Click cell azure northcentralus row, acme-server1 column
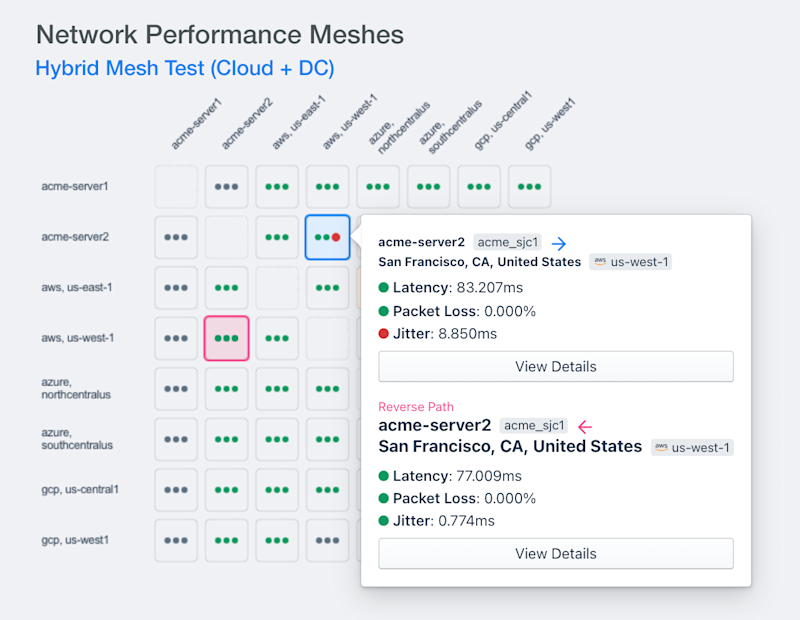 (176, 389)
